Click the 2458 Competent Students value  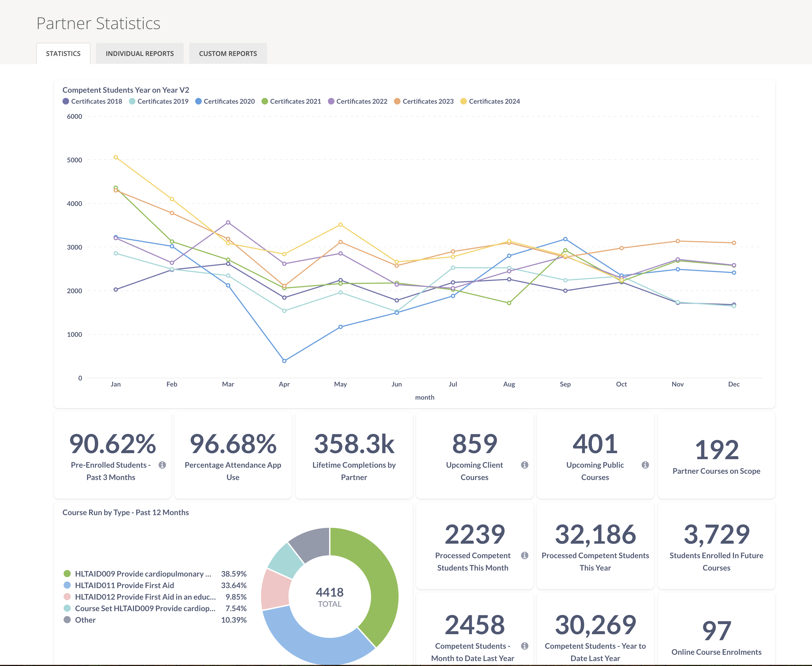(x=475, y=625)
